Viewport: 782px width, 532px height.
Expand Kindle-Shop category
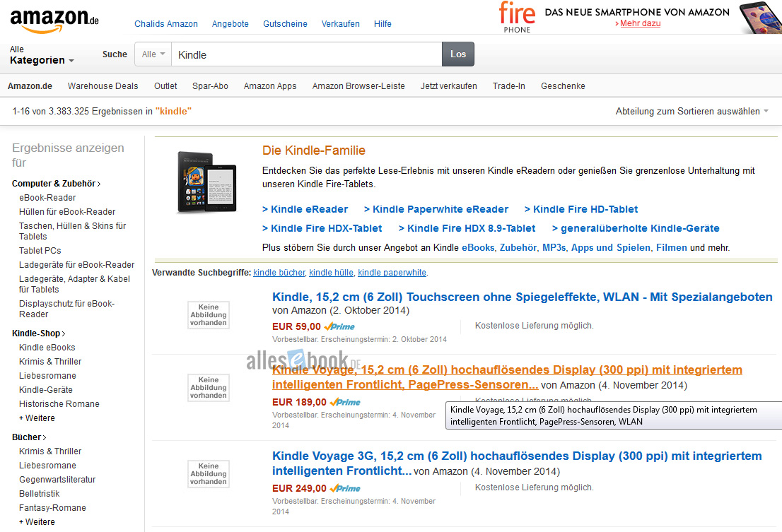pyautogui.click(x=38, y=333)
